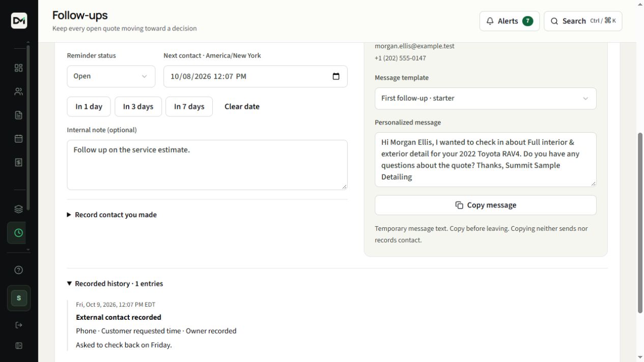This screenshot has height=362, width=644.
Task: Open the Message template dropdown
Action: tap(485, 98)
